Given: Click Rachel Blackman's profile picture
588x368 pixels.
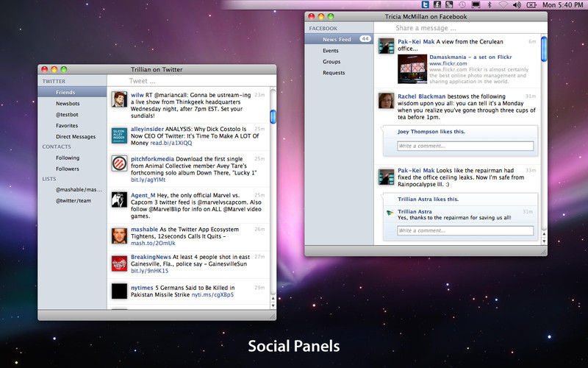Looking at the screenshot, I should (387, 101).
